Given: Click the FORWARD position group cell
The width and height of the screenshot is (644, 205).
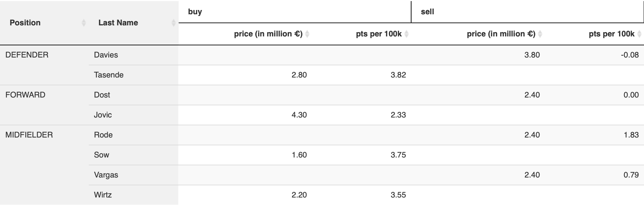Looking at the screenshot, I should tap(25, 95).
